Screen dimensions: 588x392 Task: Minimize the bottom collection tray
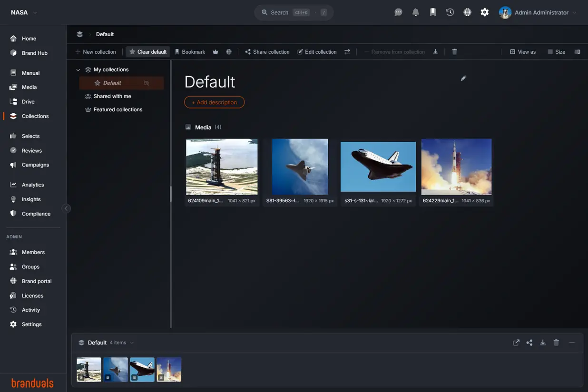(x=572, y=343)
